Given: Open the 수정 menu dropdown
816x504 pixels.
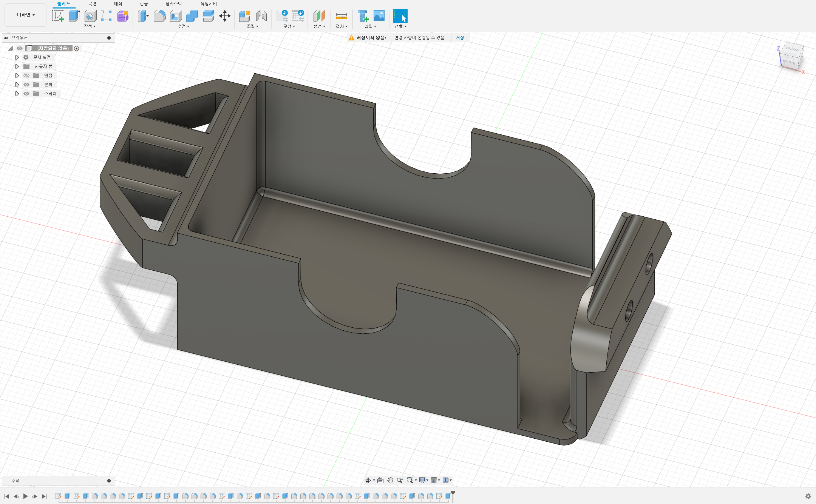Looking at the screenshot, I should 183,26.
